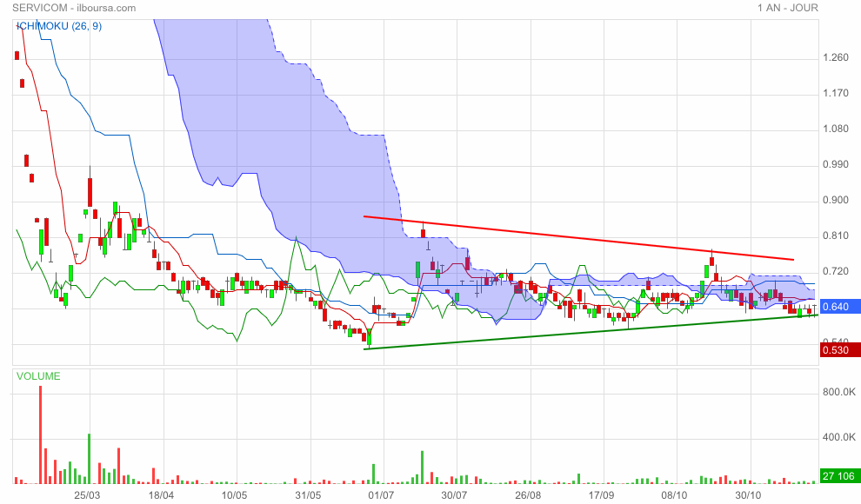Click the tall green volume bar near 25/03
Screen dimensions: 861x504
(x=89, y=459)
